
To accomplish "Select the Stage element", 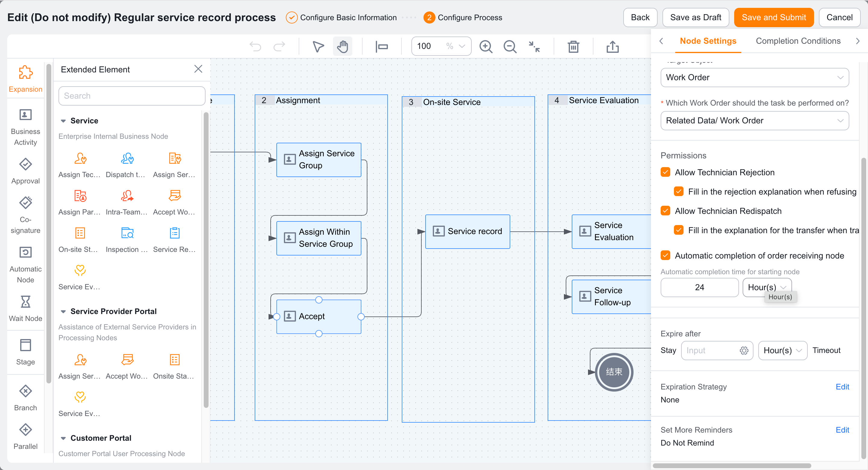I will pyautogui.click(x=26, y=352).
